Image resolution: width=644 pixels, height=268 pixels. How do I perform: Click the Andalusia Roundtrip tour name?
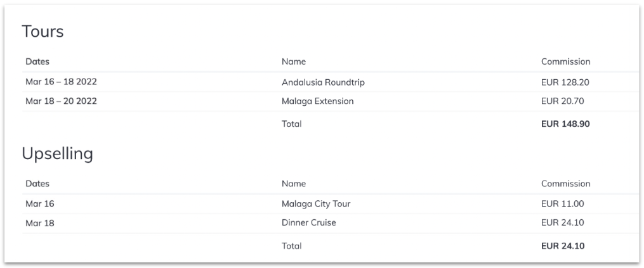coord(323,82)
